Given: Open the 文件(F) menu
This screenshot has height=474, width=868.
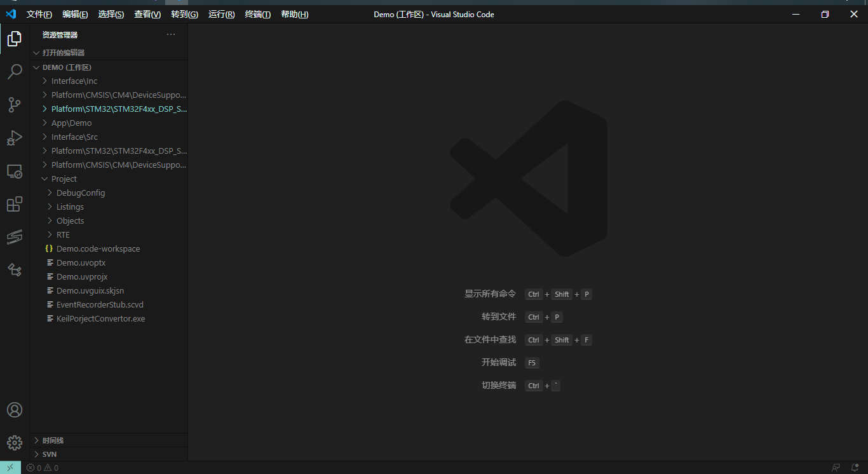Looking at the screenshot, I should tap(39, 14).
